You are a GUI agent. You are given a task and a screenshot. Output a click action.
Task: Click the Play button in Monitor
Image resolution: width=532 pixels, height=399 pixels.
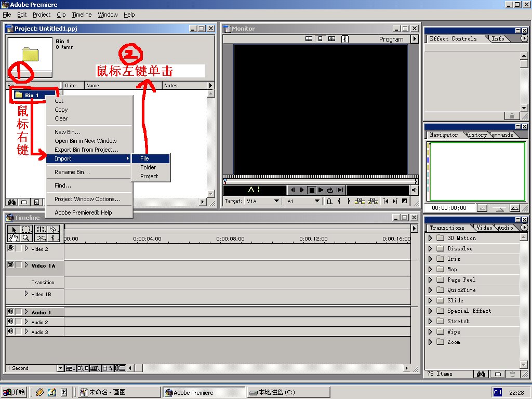(321, 190)
